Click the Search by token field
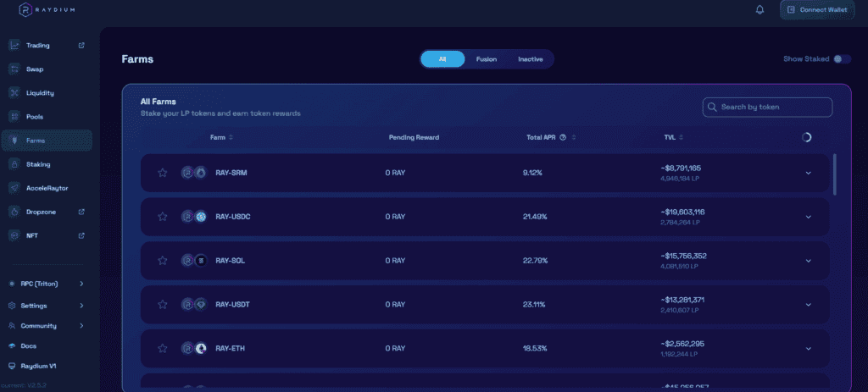 [767, 108]
